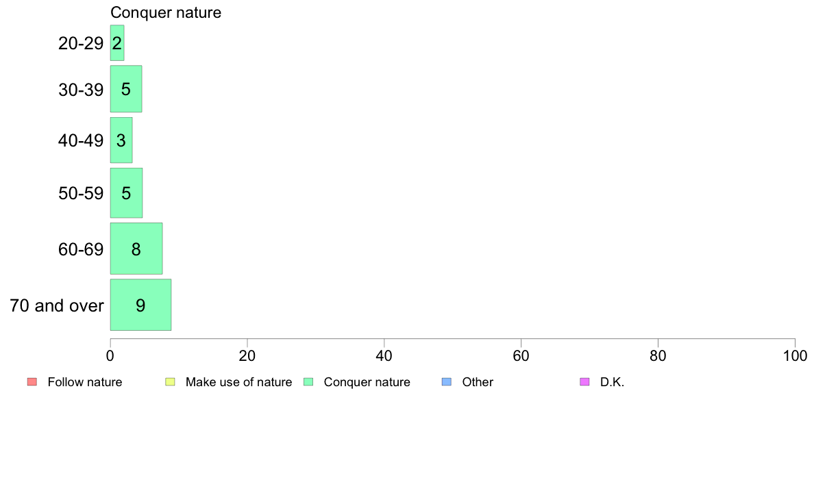The width and height of the screenshot is (814, 504).
Task: Click the 20-29 age group label
Action: coord(81,43)
